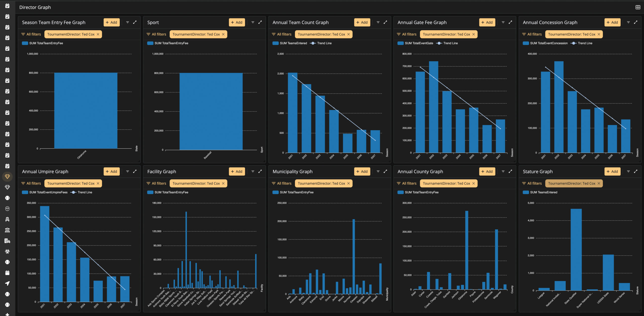
Task: Expand the Sport panel to fullscreen
Action: click(x=260, y=22)
